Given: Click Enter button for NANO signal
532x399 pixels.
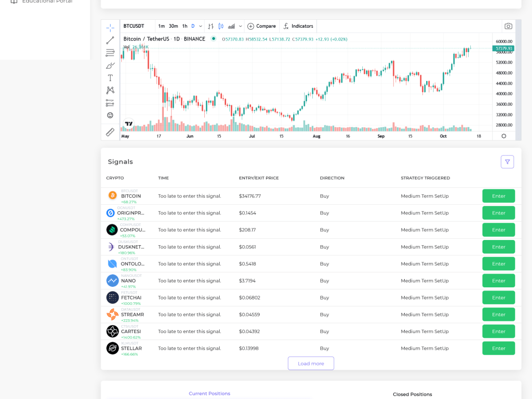Looking at the screenshot, I should click(498, 280).
